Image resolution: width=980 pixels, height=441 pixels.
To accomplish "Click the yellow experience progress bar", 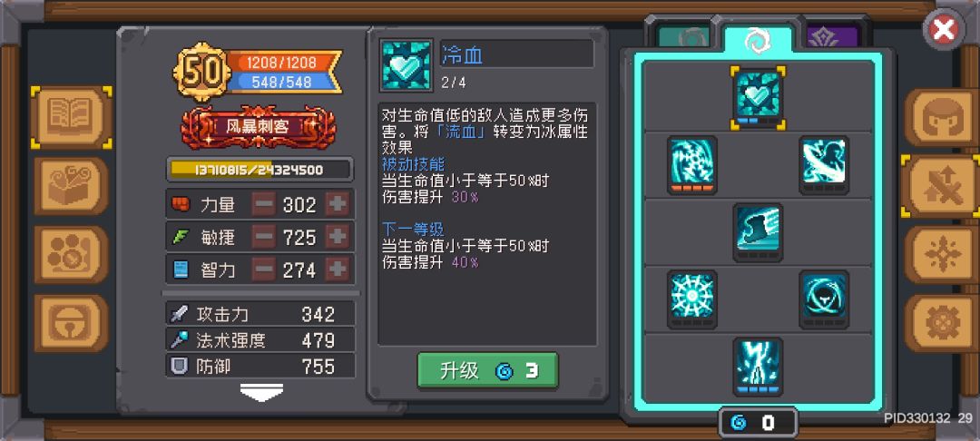I will coord(260,170).
